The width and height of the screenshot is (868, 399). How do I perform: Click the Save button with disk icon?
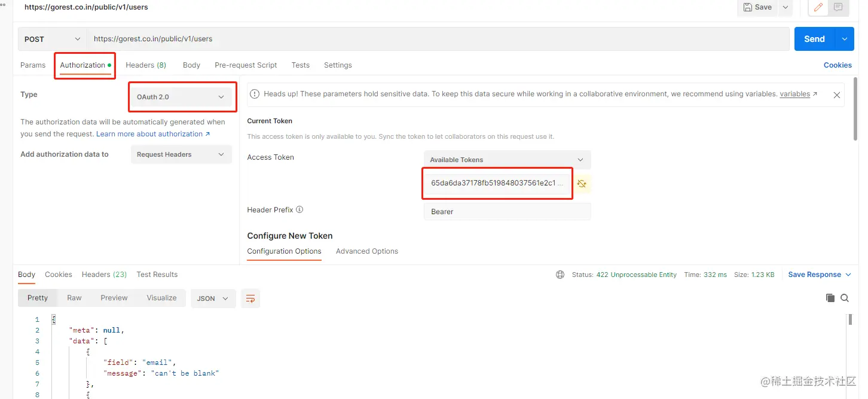(x=757, y=7)
